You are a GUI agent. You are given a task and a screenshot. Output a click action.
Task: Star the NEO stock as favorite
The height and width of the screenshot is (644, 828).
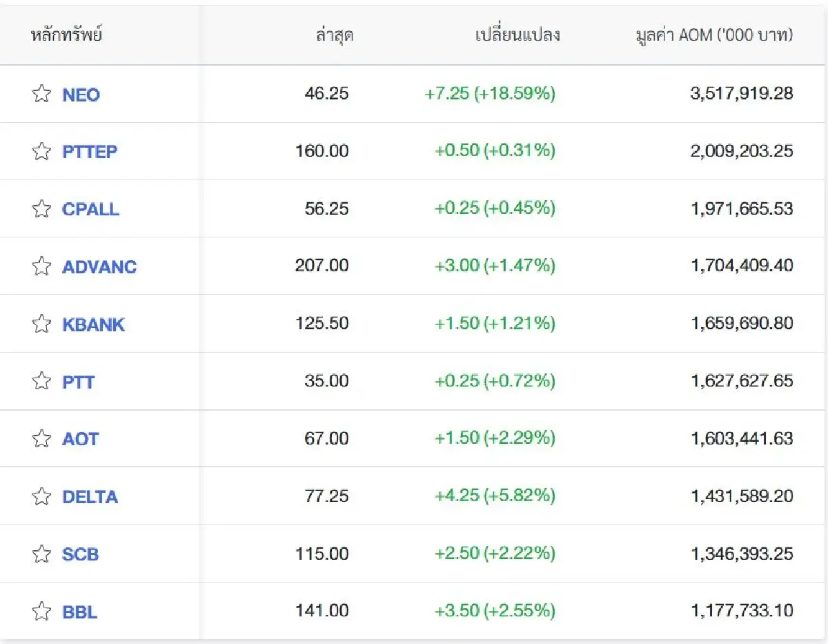click(x=41, y=94)
